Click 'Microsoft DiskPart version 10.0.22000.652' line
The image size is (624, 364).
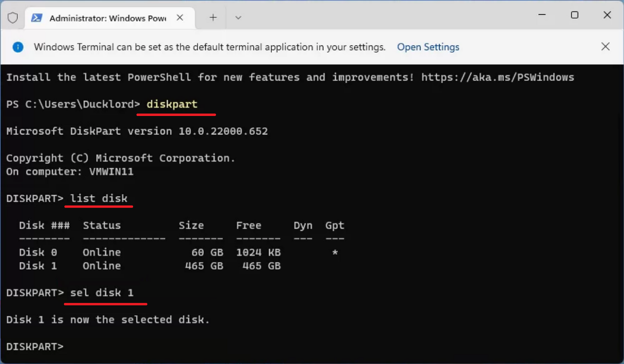pyautogui.click(x=137, y=132)
